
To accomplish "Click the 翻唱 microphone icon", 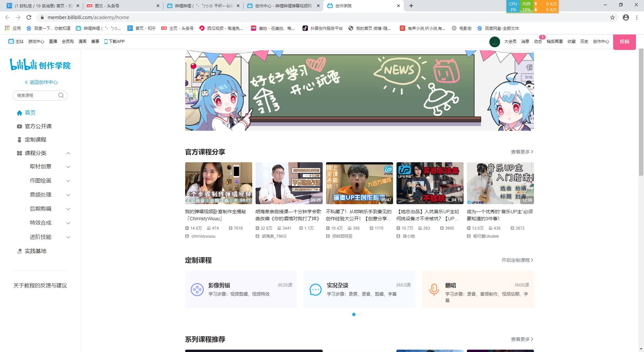I will point(434,289).
